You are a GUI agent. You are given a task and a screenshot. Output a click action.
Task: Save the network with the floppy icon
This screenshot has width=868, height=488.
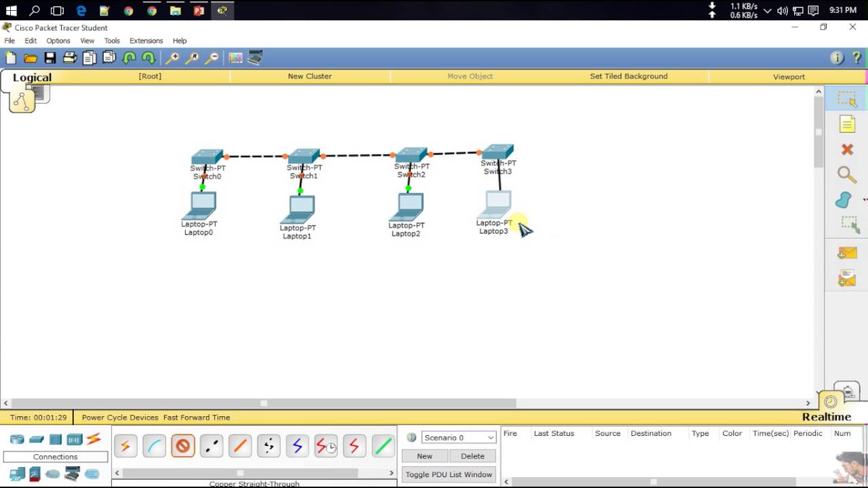[x=50, y=58]
